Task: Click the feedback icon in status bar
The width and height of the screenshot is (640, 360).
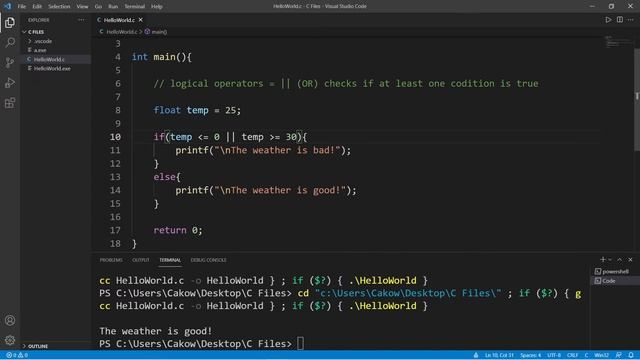Action: tap(619, 355)
